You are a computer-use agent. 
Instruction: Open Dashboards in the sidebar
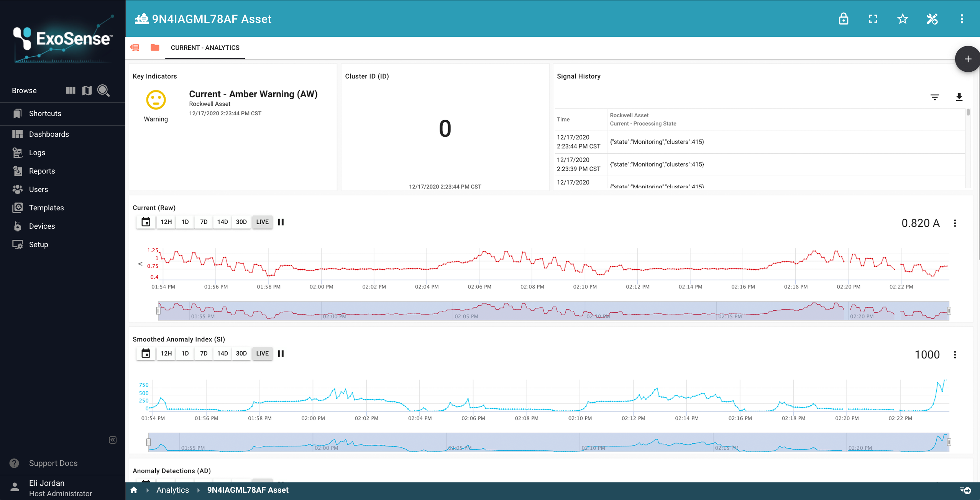click(49, 134)
